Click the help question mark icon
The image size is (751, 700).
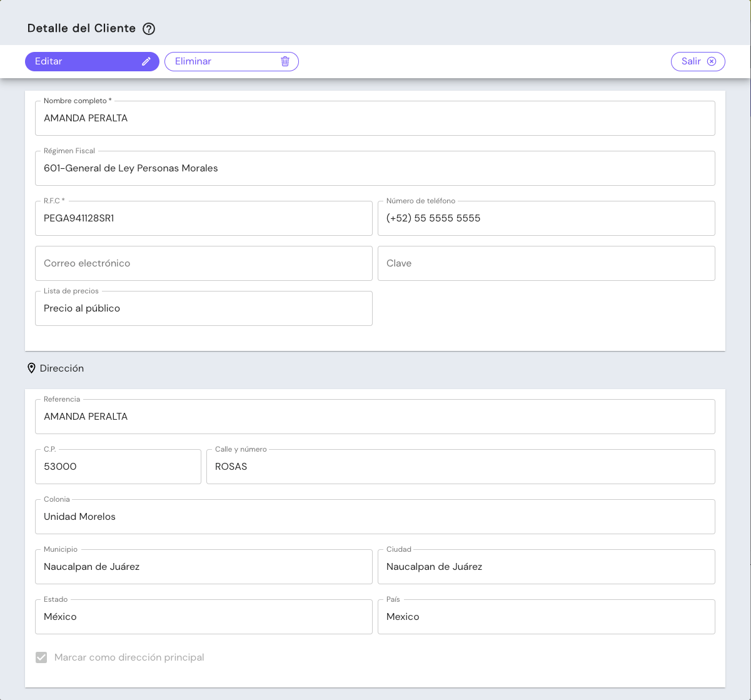pyautogui.click(x=148, y=28)
